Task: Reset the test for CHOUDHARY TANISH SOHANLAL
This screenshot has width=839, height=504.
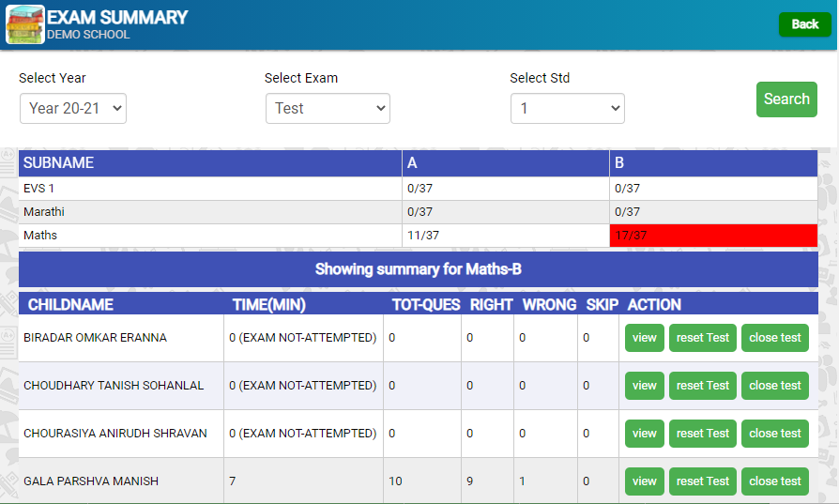Action: [703, 386]
